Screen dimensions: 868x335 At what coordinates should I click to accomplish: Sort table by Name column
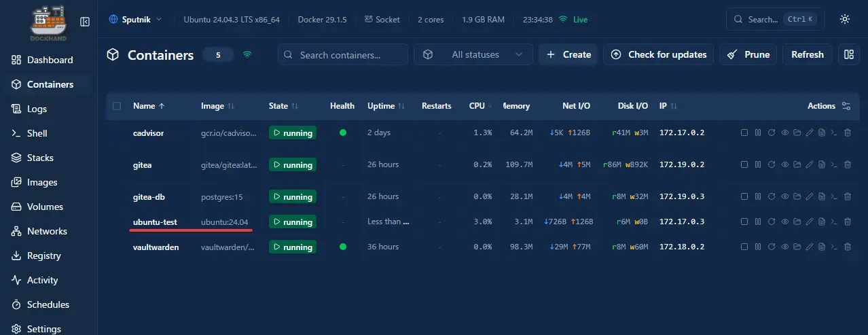pos(149,106)
